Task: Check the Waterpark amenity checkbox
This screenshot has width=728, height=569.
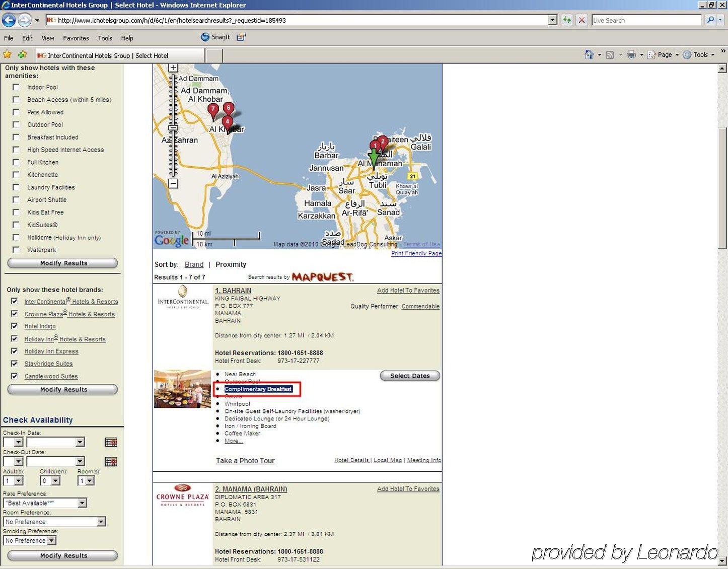Action: (16, 250)
